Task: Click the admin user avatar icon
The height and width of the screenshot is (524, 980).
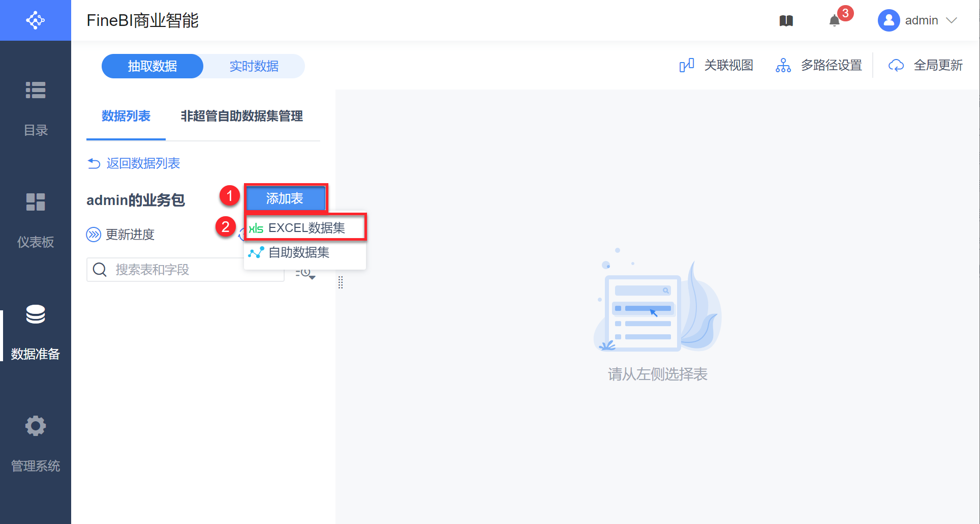Action: coord(889,20)
